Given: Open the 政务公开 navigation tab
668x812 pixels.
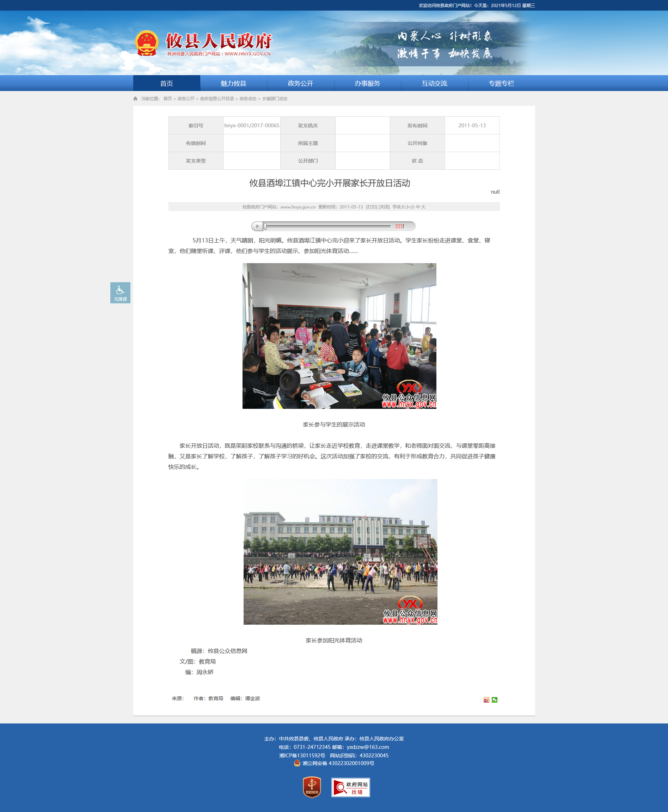Looking at the screenshot, I should (x=300, y=83).
